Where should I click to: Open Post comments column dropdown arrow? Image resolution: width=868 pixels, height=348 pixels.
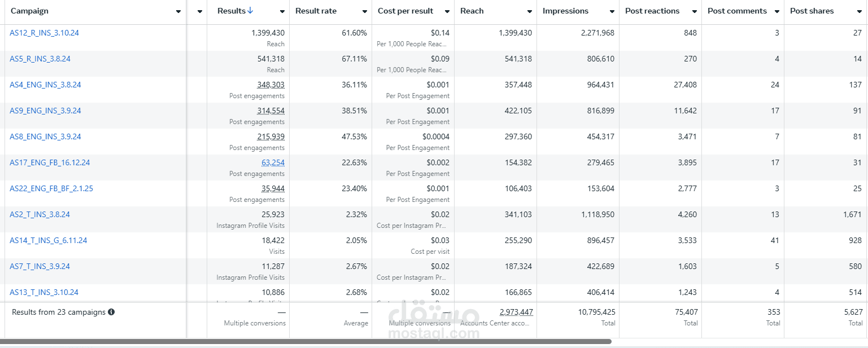click(x=777, y=11)
